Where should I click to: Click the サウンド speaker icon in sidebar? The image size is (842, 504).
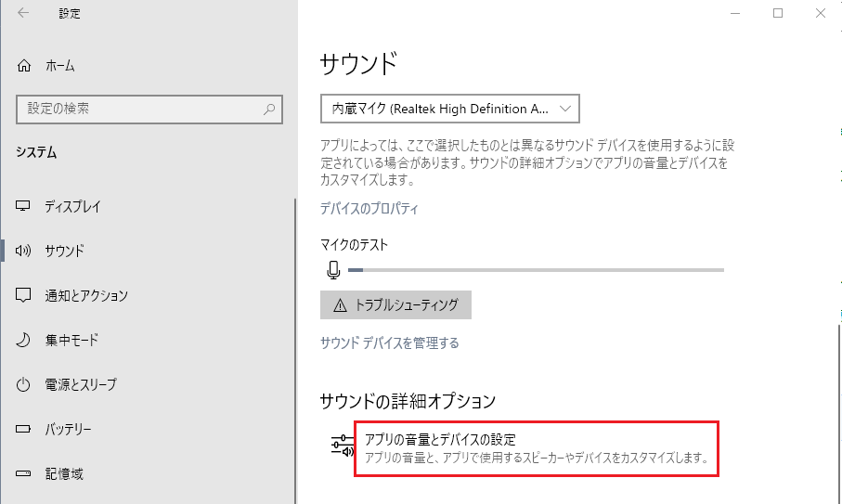click(x=23, y=251)
